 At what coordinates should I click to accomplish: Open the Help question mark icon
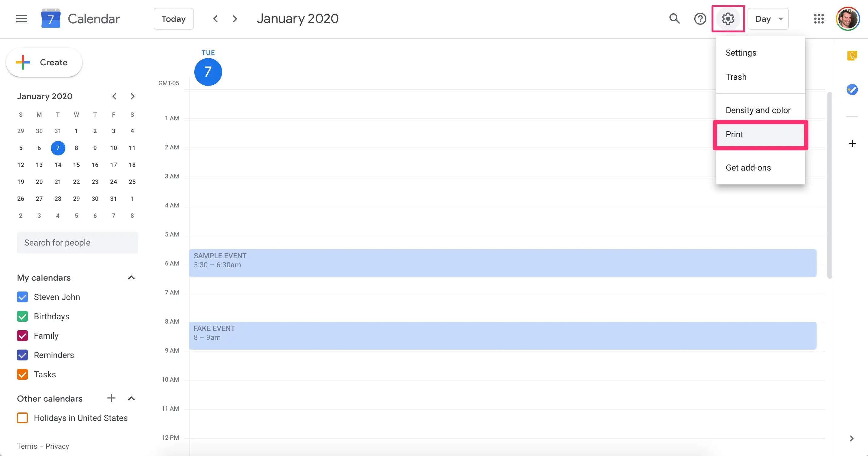tap(700, 19)
